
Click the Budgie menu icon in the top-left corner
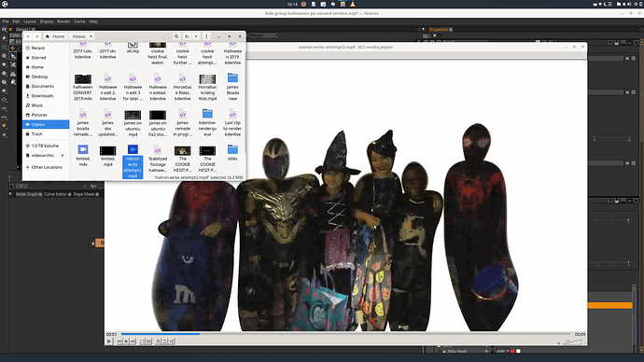pos(5,4)
